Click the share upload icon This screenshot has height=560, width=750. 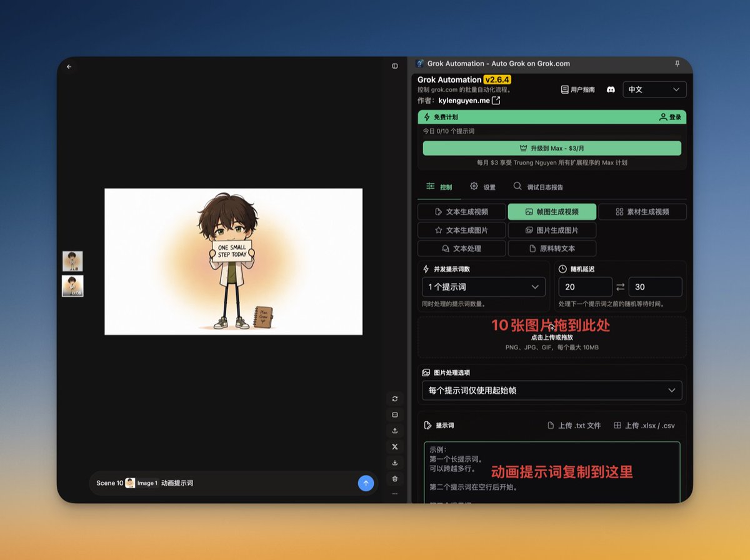395,431
